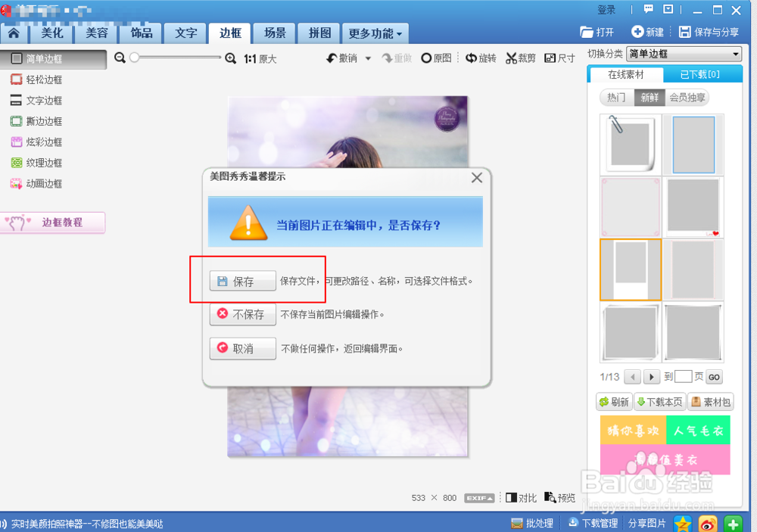Open the 预览 preview icon

pyautogui.click(x=560, y=498)
